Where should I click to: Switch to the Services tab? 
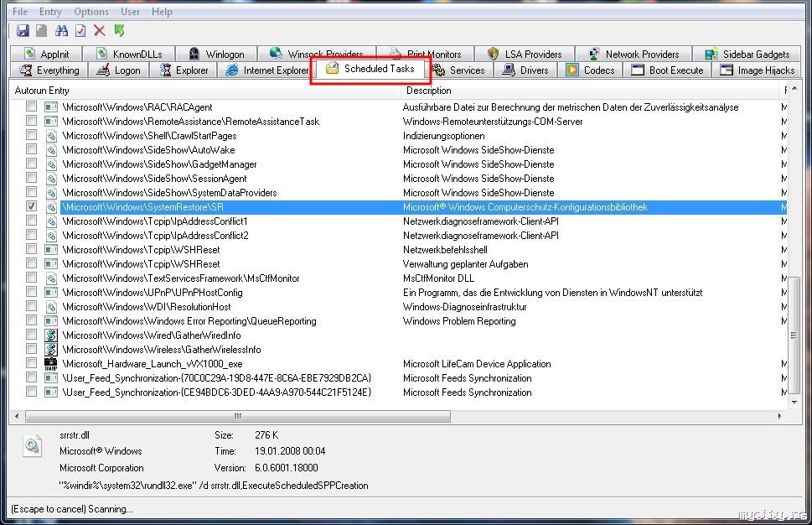(461, 70)
